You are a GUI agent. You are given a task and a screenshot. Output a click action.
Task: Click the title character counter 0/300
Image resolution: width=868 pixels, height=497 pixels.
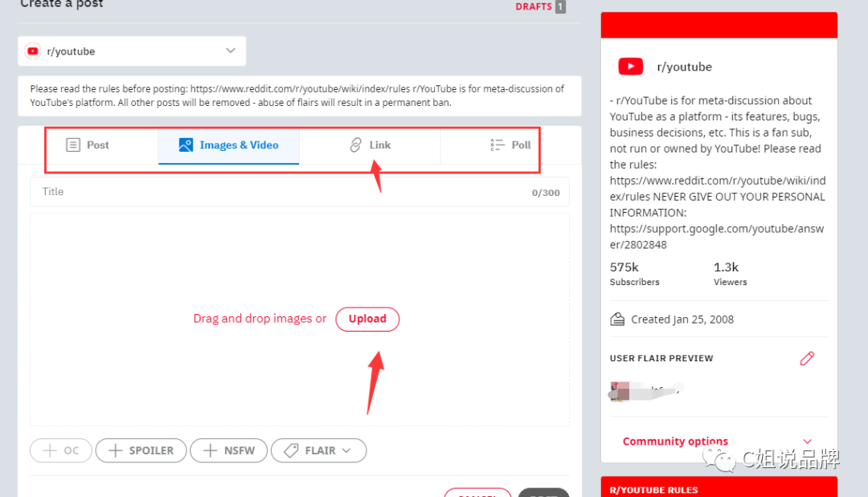(x=546, y=193)
